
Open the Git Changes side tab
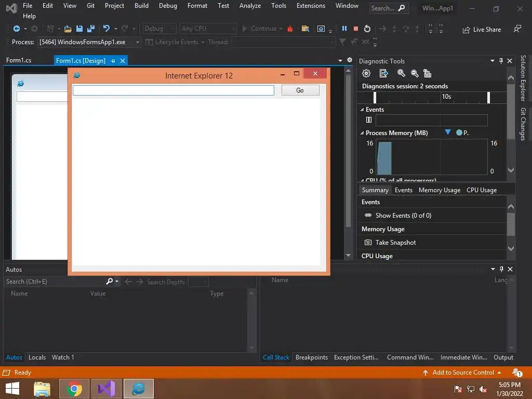(x=523, y=124)
